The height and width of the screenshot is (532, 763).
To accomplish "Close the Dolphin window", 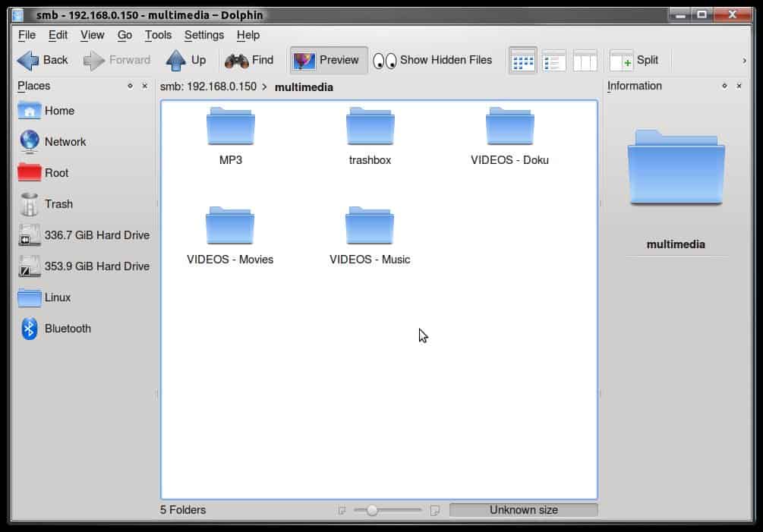I will point(733,15).
